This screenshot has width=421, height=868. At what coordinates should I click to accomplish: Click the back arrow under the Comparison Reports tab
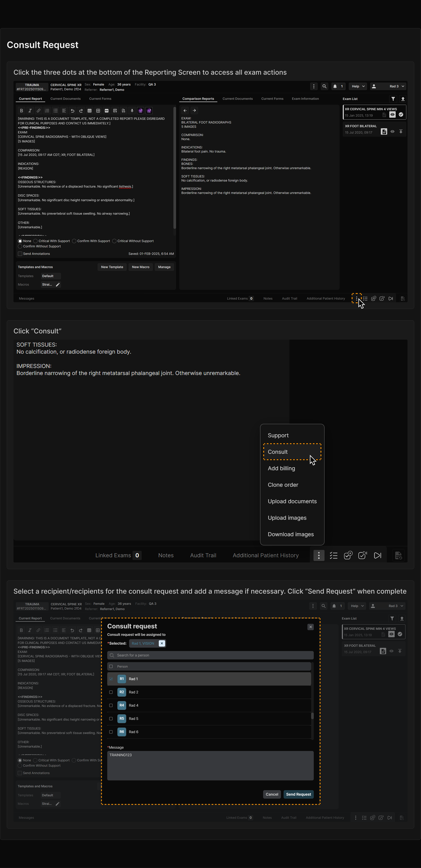[x=185, y=111]
